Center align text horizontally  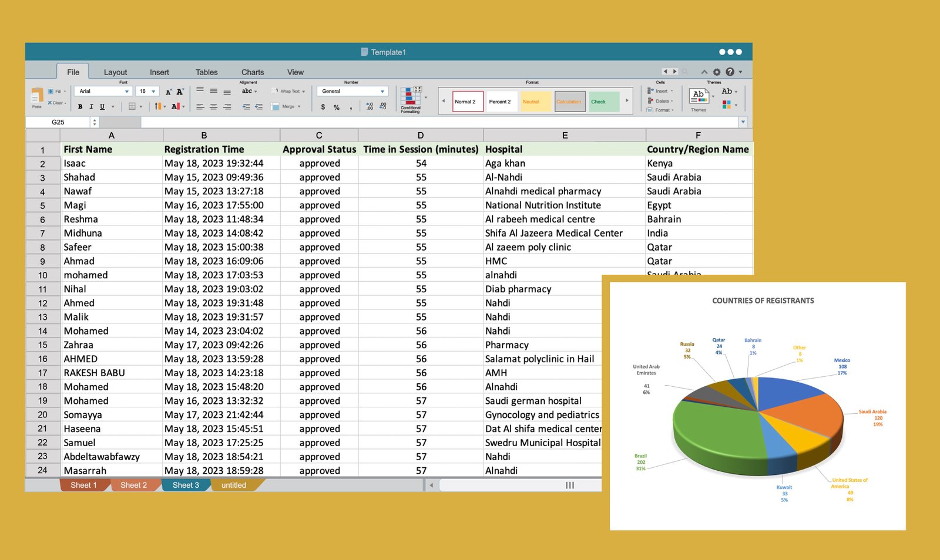pyautogui.click(x=213, y=107)
